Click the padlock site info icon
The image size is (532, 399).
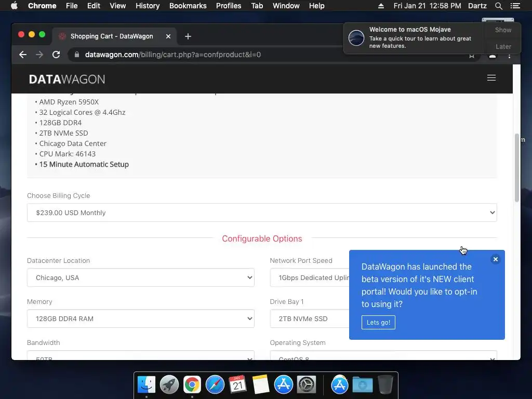point(77,55)
